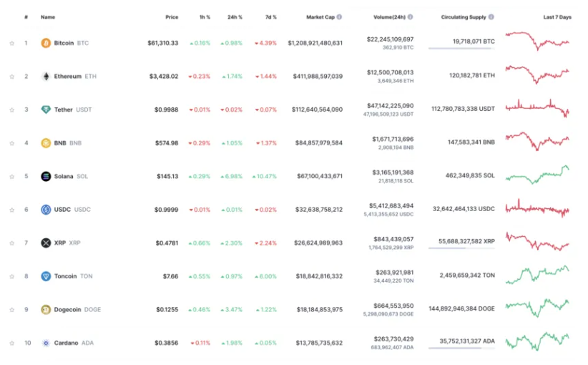
Task: Click the XRP coin logo icon
Action: [x=46, y=243]
